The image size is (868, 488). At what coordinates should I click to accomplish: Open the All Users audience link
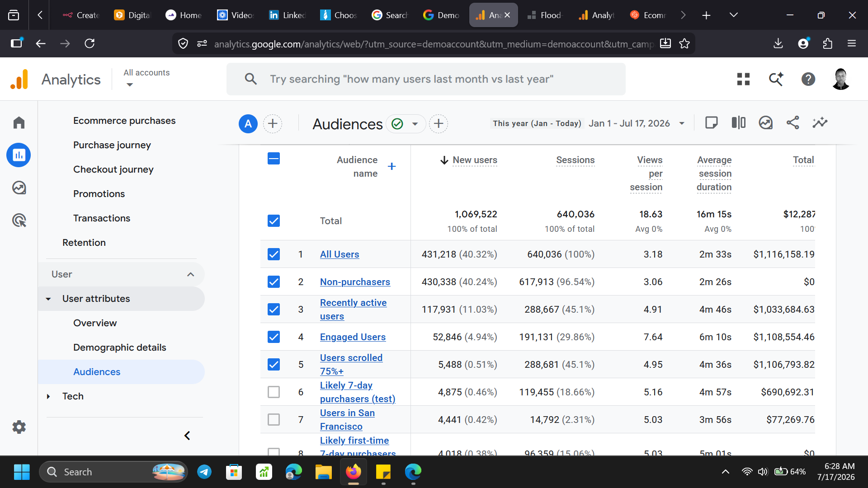(340, 254)
